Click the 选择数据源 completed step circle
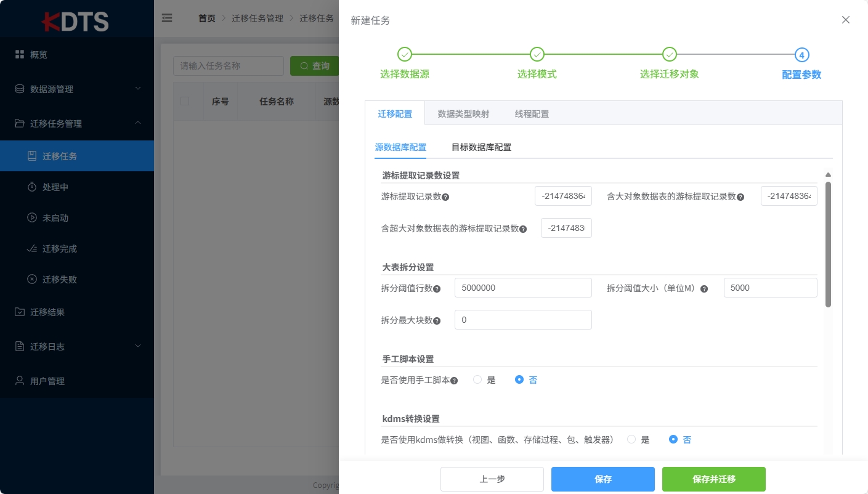Screen dimensions: 868x494 [405, 54]
